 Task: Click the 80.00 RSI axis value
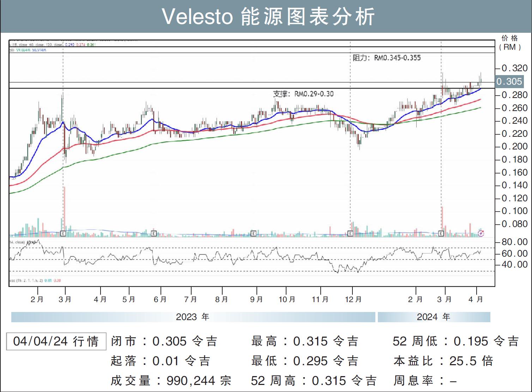[x=515, y=242]
